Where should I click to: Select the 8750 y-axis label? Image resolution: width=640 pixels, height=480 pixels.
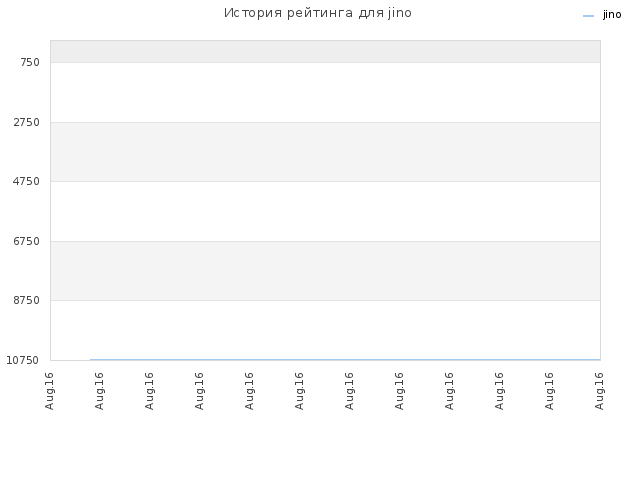click(x=27, y=300)
